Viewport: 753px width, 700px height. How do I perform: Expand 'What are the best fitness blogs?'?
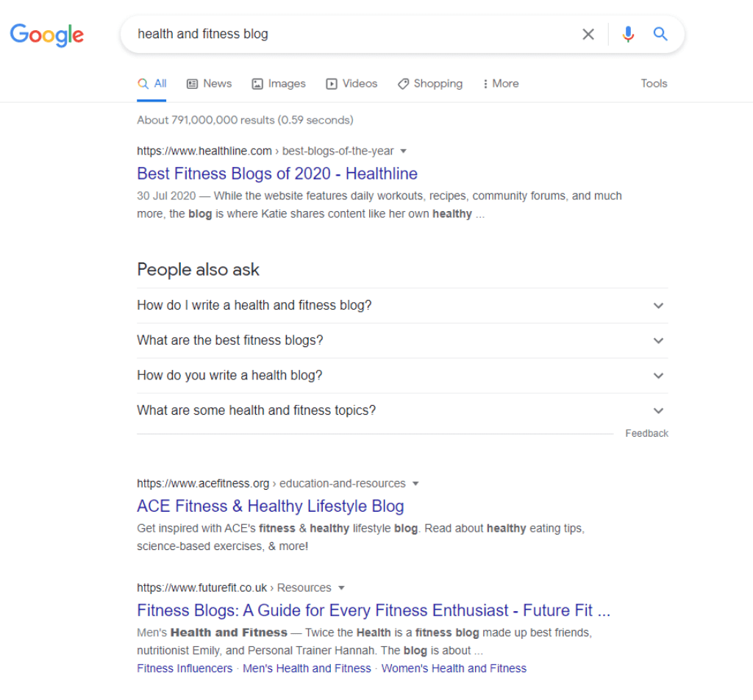tap(402, 340)
